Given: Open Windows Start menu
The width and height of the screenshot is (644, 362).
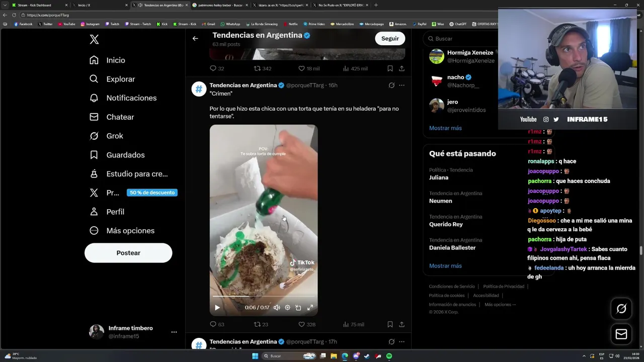Looking at the screenshot, I should coord(255,356).
